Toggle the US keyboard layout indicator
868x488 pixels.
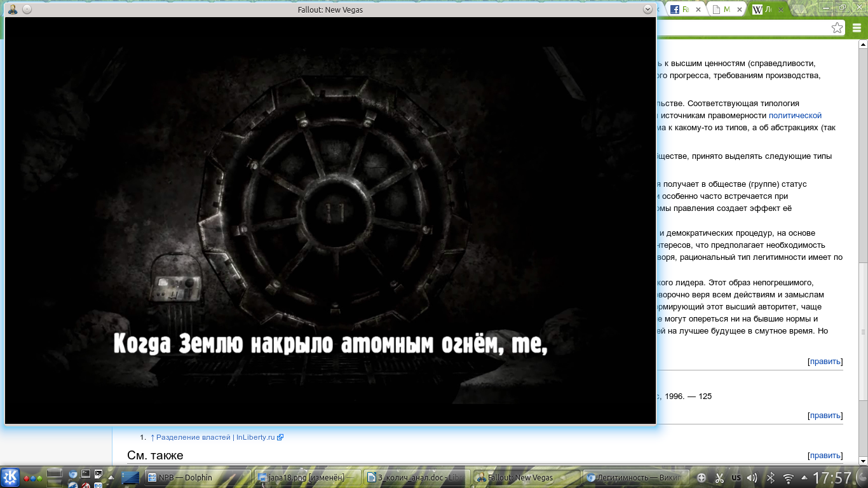(x=736, y=478)
